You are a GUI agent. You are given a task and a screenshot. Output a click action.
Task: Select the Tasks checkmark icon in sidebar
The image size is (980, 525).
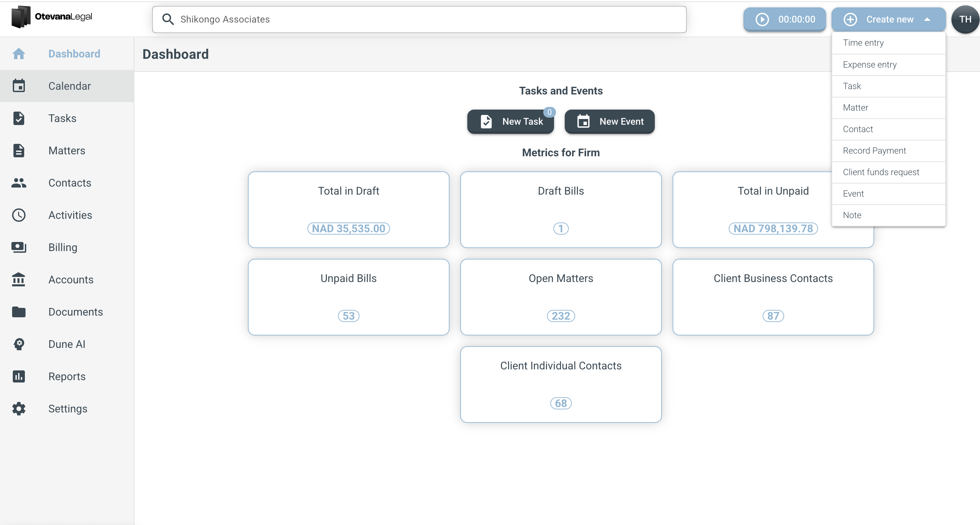tap(19, 118)
